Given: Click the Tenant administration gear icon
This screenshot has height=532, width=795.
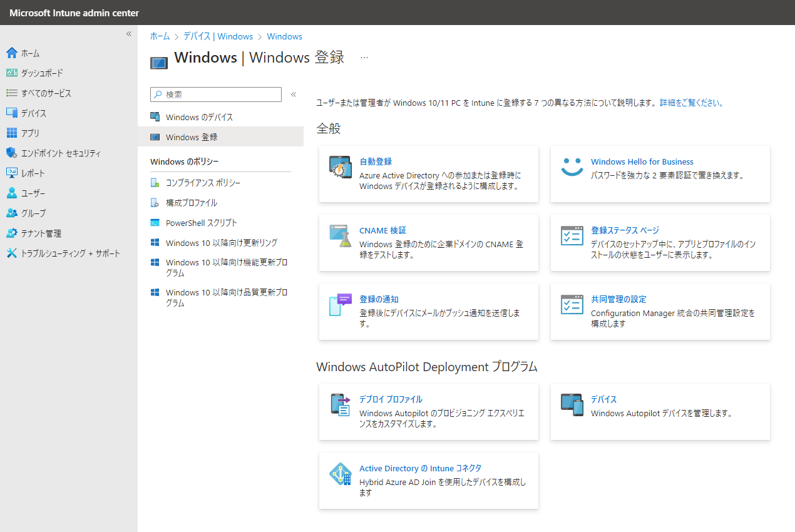Looking at the screenshot, I should click(x=11, y=233).
